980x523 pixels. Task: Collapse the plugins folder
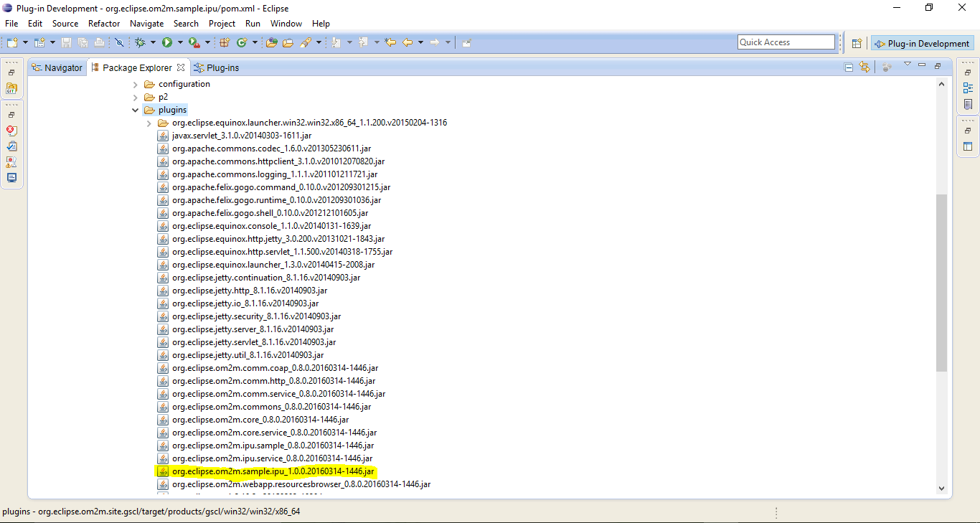tap(136, 110)
